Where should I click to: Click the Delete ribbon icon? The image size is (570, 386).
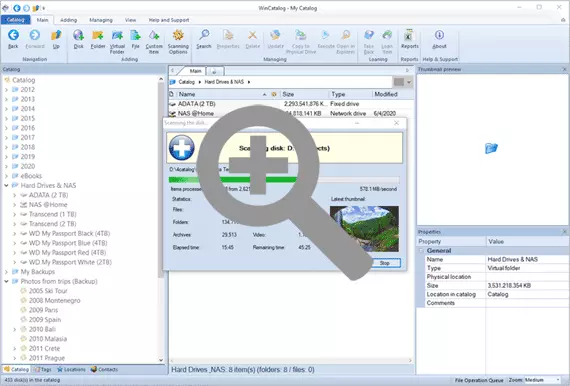click(252, 35)
